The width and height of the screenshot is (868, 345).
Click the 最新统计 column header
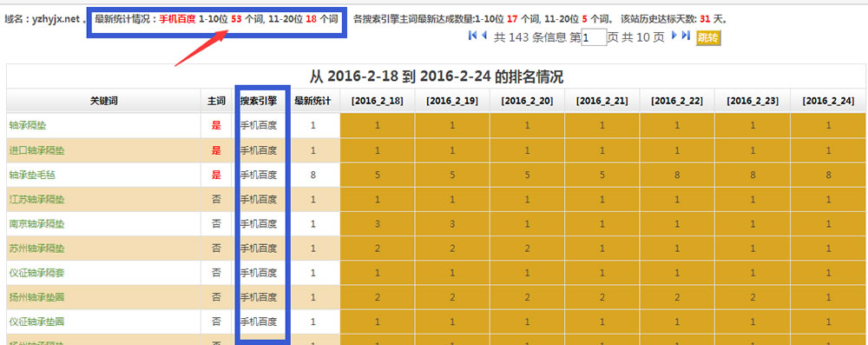[312, 101]
